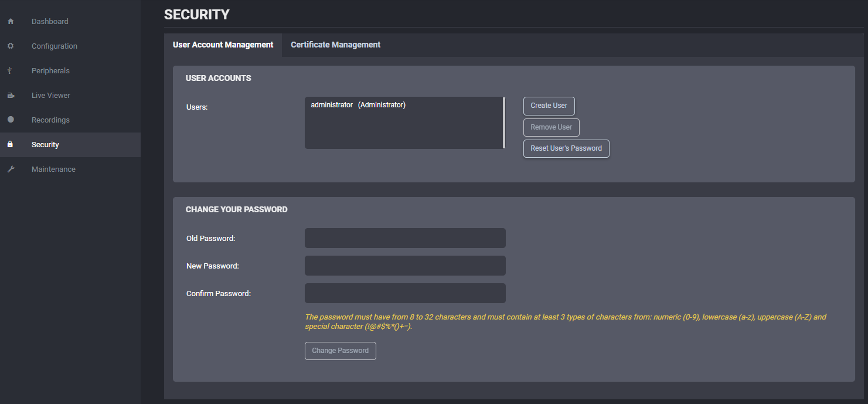Click the Users list scrollbar
The image size is (868, 404).
pos(504,123)
